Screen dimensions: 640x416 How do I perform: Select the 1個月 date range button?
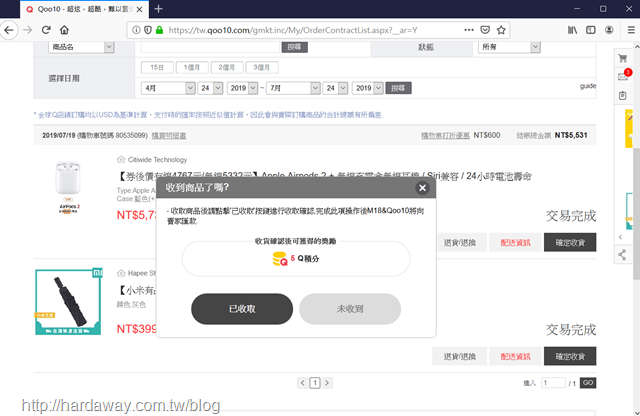tap(192, 67)
